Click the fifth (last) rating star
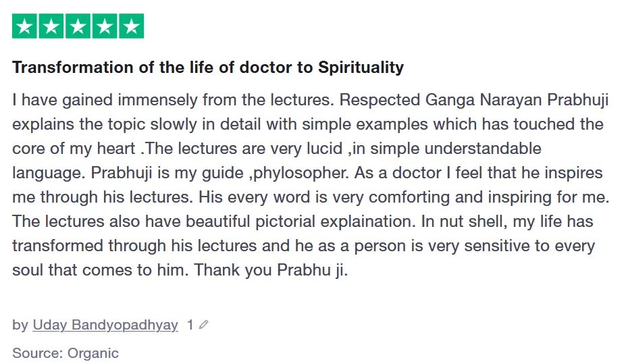The height and width of the screenshot is (364, 626). coord(130,27)
